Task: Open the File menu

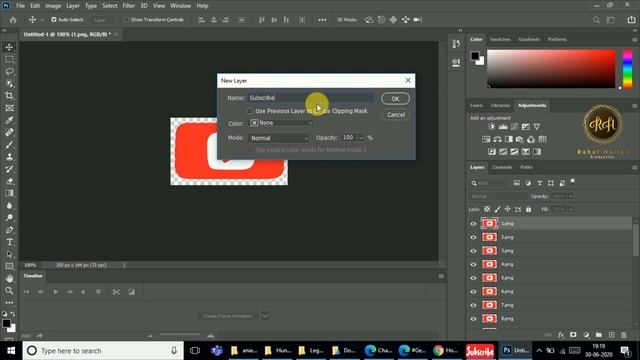Action: [x=20, y=6]
